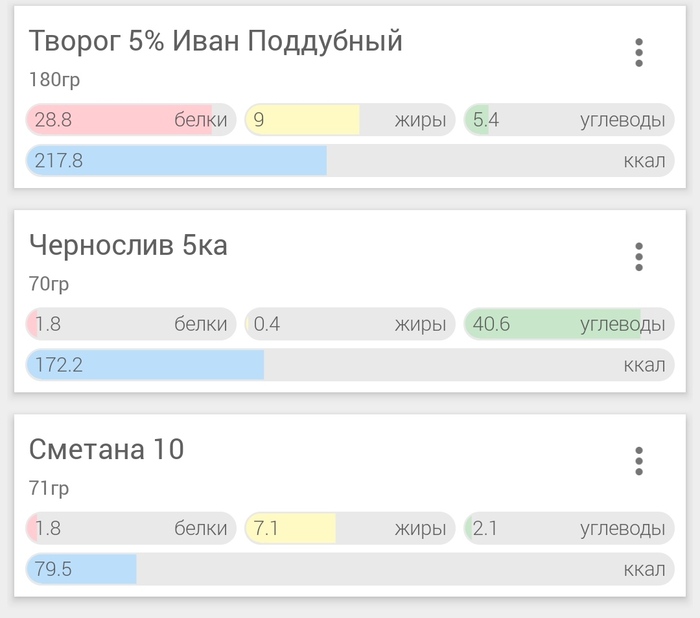Open the three-dot menu for Творог 5% Иван Поддубный
Viewport: 700px width, 618px height.
coord(639,52)
